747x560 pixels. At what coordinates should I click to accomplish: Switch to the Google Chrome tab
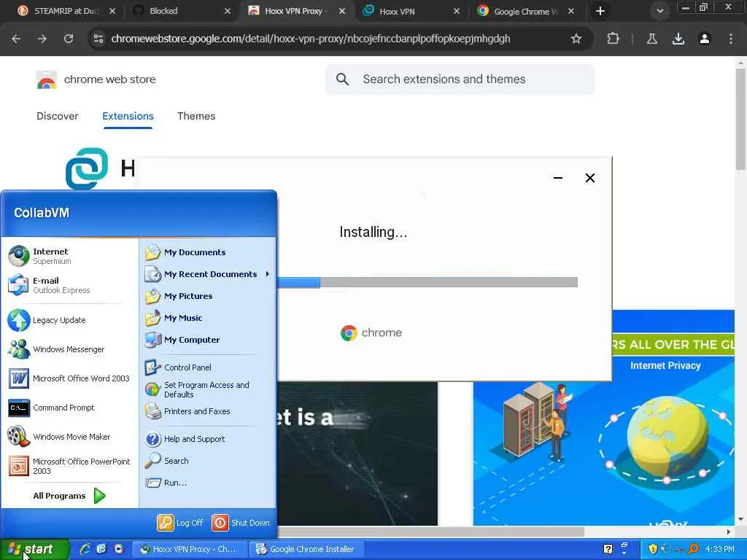coord(526,11)
